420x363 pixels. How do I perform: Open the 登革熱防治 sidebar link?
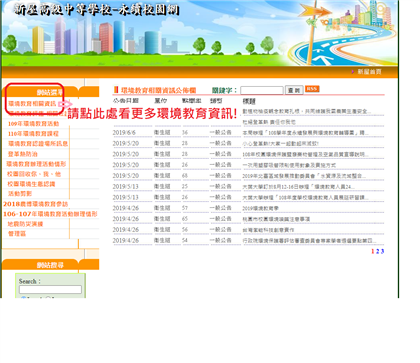click(x=23, y=154)
